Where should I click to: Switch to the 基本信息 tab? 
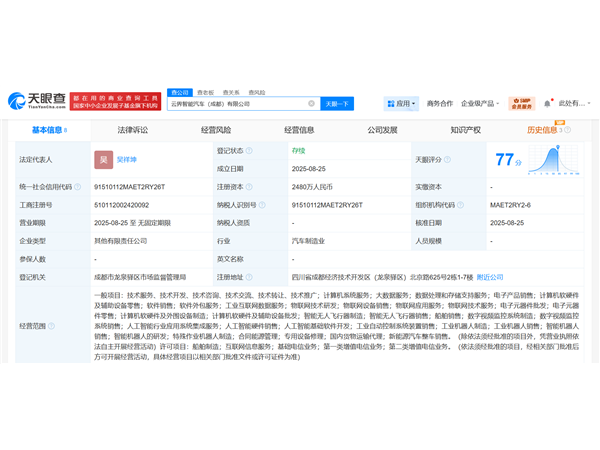(49, 130)
